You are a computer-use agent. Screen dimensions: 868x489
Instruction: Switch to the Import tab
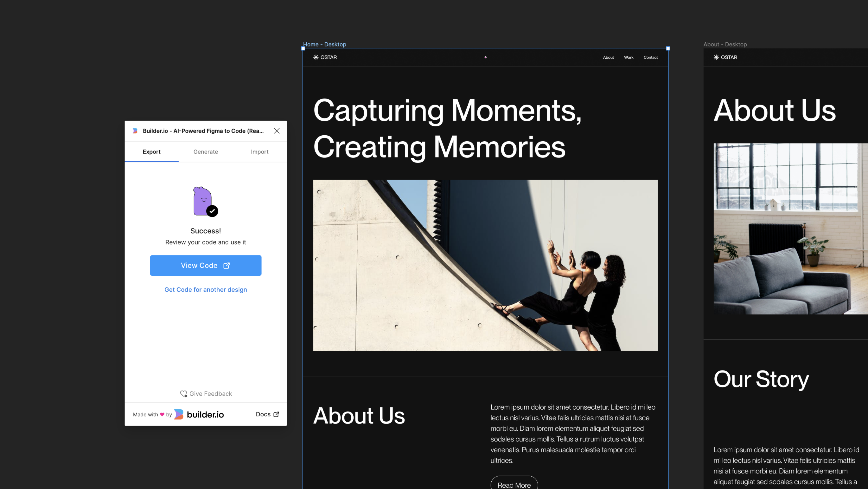pos(260,152)
